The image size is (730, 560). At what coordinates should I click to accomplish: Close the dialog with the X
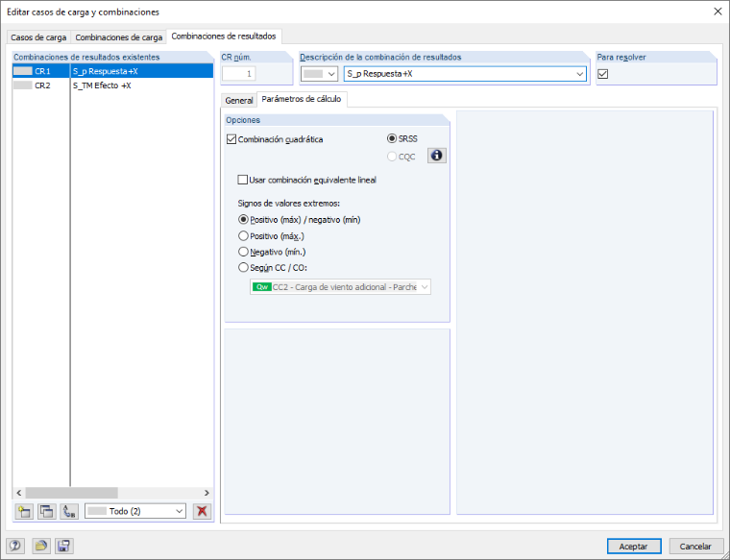[718, 12]
